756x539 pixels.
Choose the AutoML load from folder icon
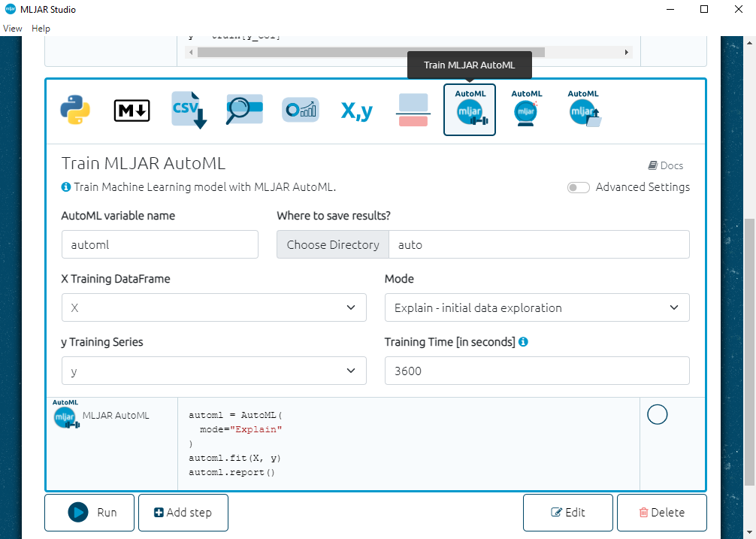[x=583, y=109]
